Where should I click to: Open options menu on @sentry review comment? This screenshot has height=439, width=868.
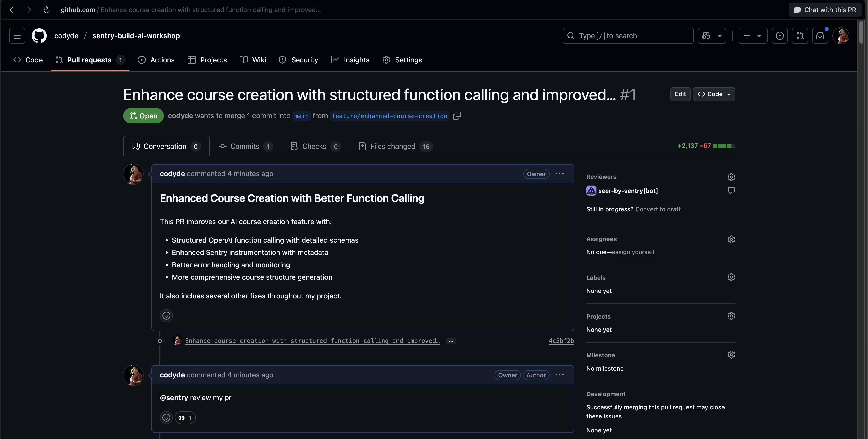(x=559, y=375)
